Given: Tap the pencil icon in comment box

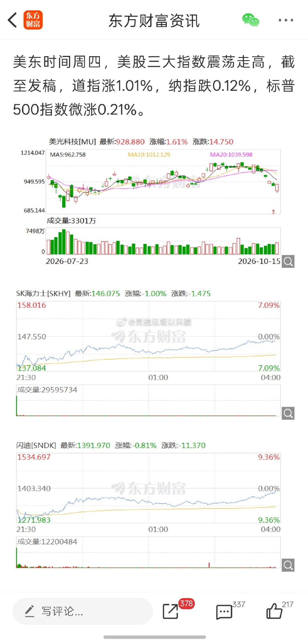Looking at the screenshot, I should point(30,611).
